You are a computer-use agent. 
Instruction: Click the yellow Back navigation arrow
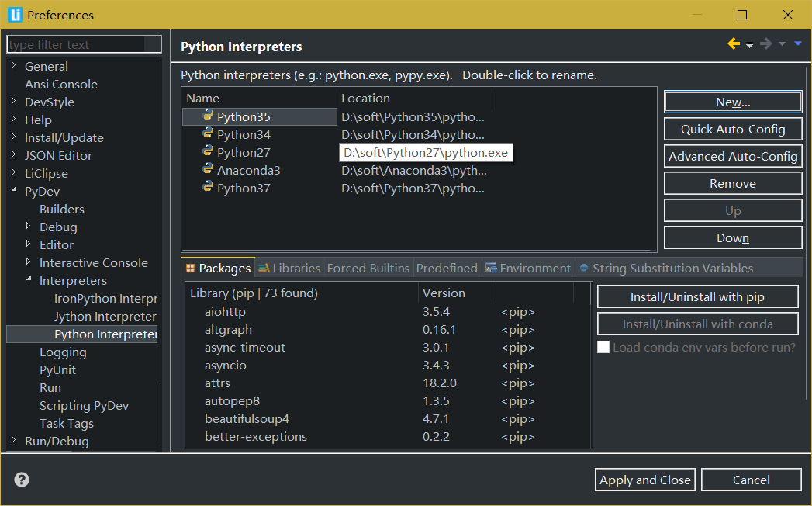(734, 44)
